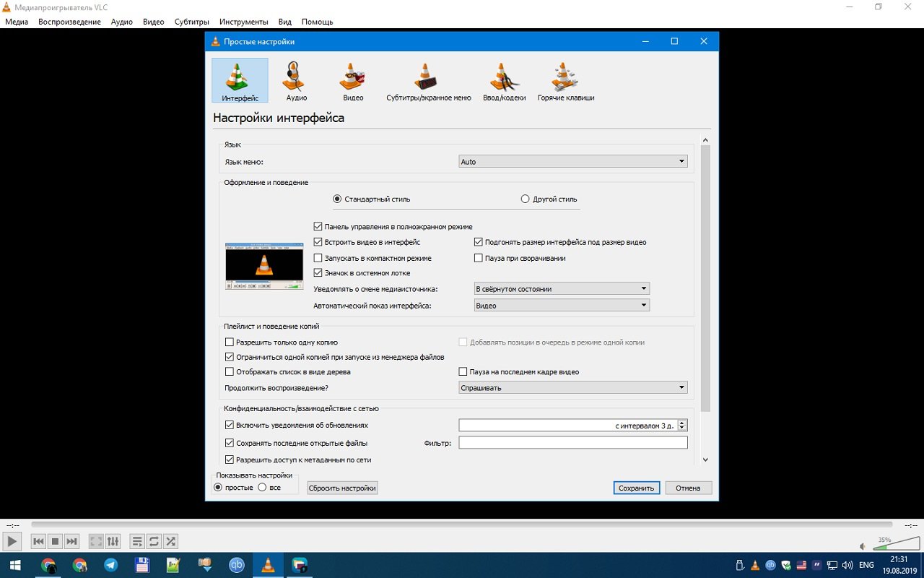Open the Audio settings category icon
Image resolution: width=924 pixels, height=578 pixels.
pyautogui.click(x=296, y=80)
